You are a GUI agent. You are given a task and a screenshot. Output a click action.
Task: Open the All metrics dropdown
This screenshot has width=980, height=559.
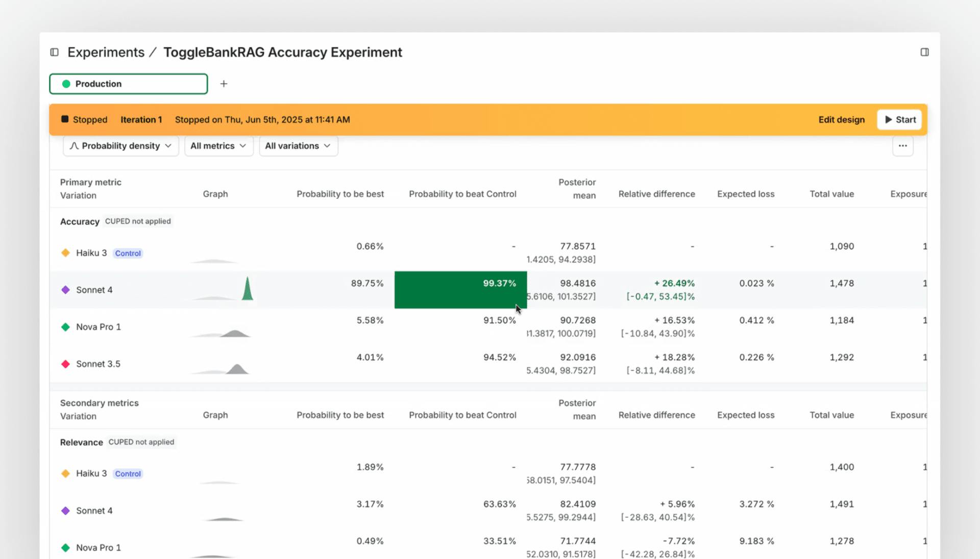(x=218, y=146)
